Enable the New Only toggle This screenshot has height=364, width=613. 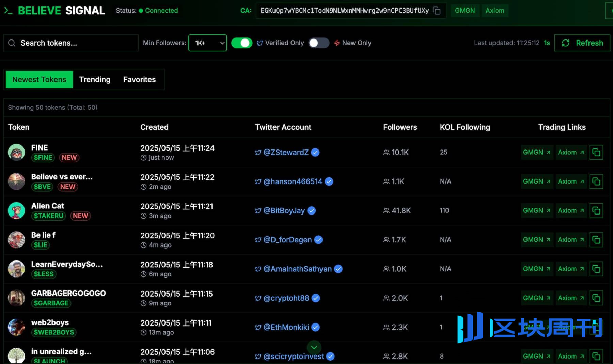click(319, 43)
